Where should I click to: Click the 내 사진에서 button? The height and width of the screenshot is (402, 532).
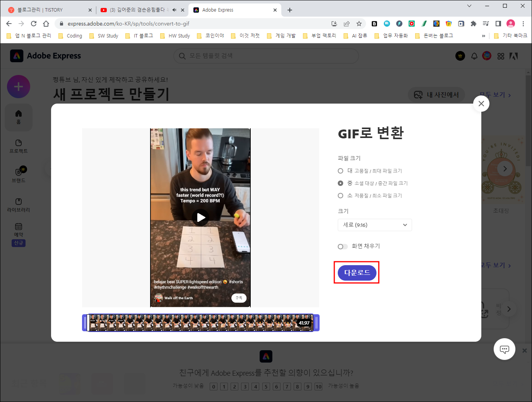436,95
